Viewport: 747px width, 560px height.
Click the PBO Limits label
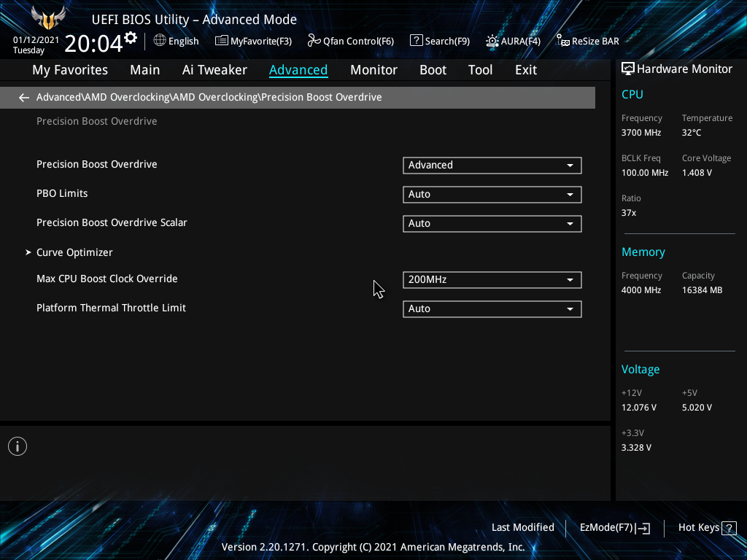(62, 193)
